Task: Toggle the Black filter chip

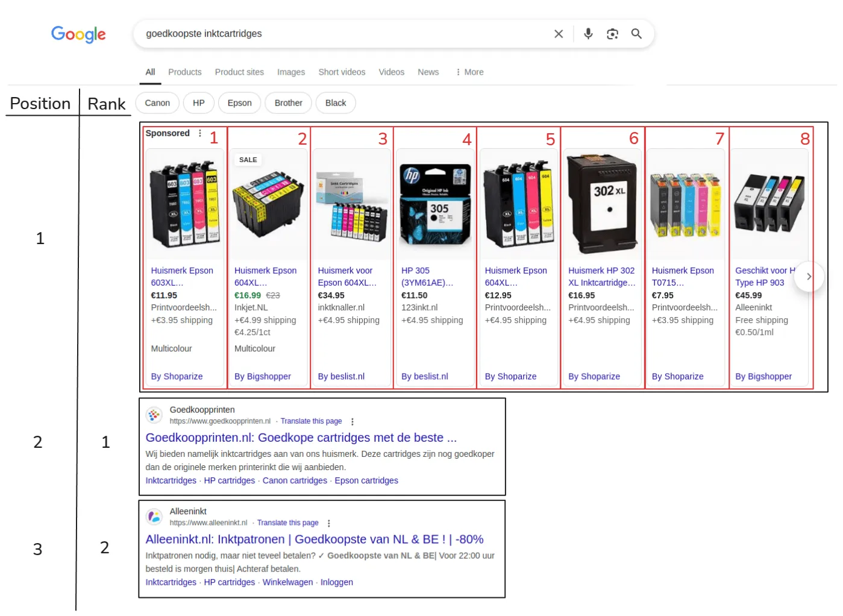Action: 335,102
